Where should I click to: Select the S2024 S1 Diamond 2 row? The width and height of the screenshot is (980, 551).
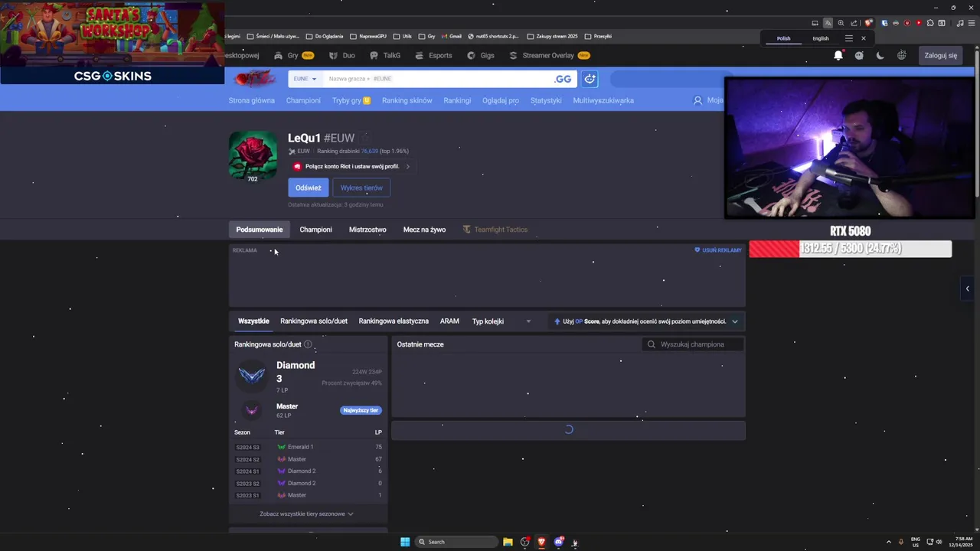308,471
